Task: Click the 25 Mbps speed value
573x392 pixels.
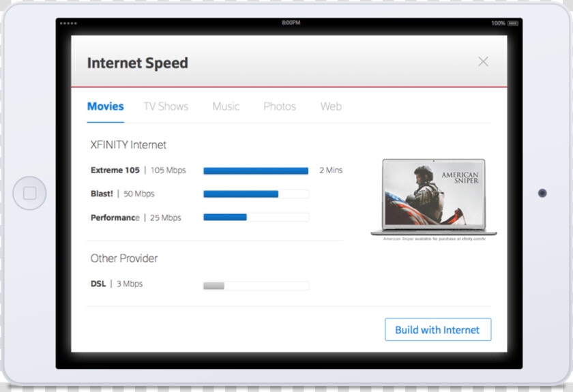Action: coord(166,217)
